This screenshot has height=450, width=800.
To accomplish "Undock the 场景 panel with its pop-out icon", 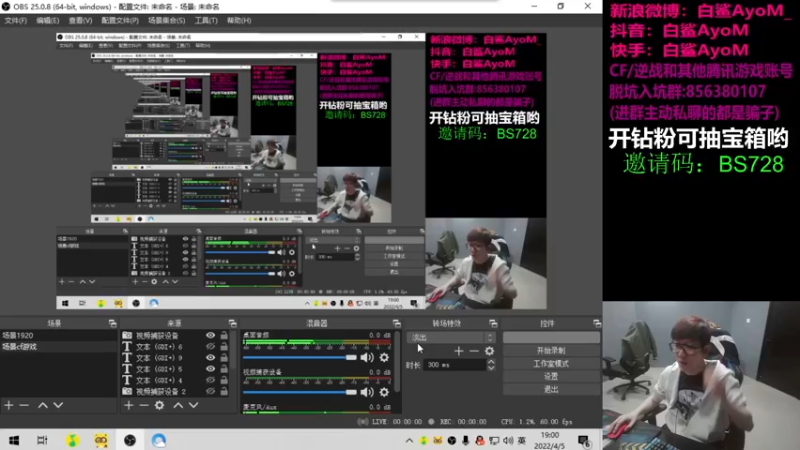I will coord(112,323).
